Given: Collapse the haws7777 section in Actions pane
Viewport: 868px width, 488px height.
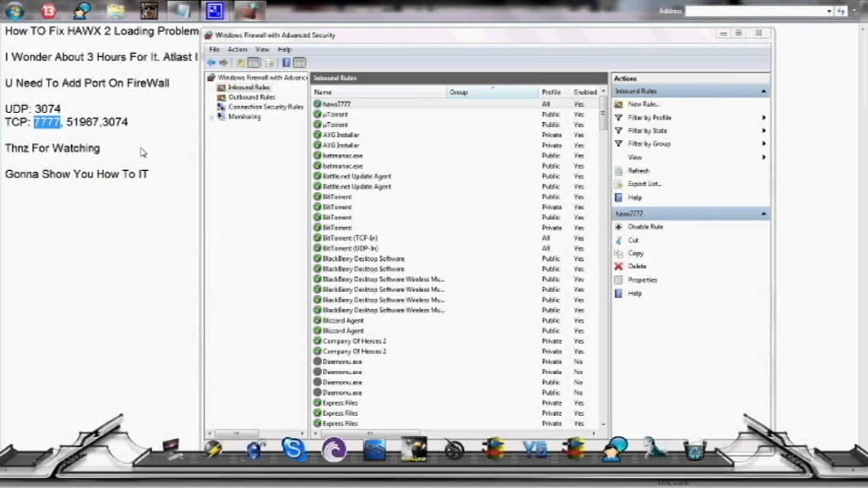Looking at the screenshot, I should (x=764, y=214).
